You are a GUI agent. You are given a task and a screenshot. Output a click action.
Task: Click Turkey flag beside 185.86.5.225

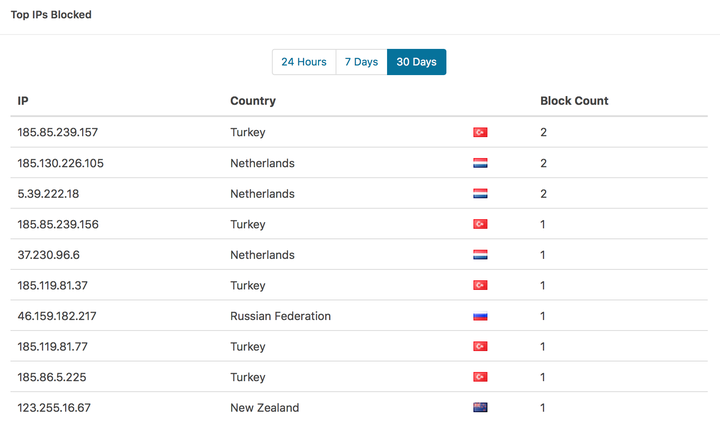tap(480, 377)
